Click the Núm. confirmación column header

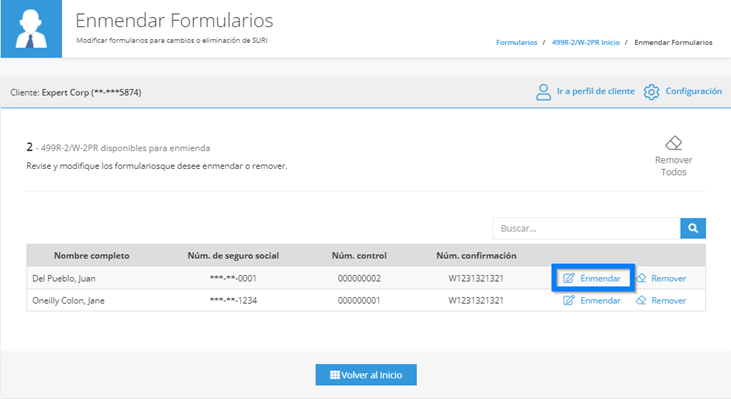(476, 255)
